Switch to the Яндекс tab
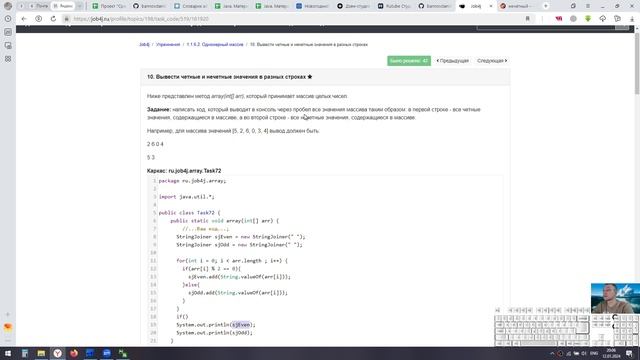The height and width of the screenshot is (360, 640). pyautogui.click(x=63, y=6)
